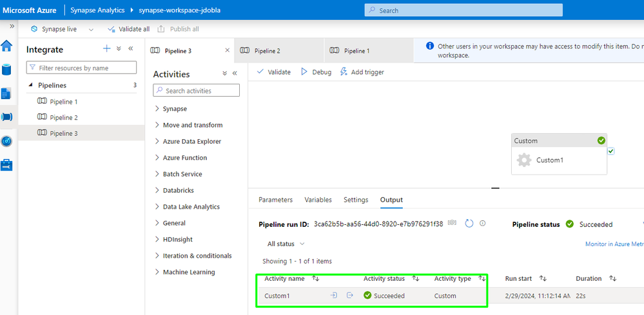Open the Data hub cylinder icon
The height and width of the screenshot is (315, 644).
(6, 70)
